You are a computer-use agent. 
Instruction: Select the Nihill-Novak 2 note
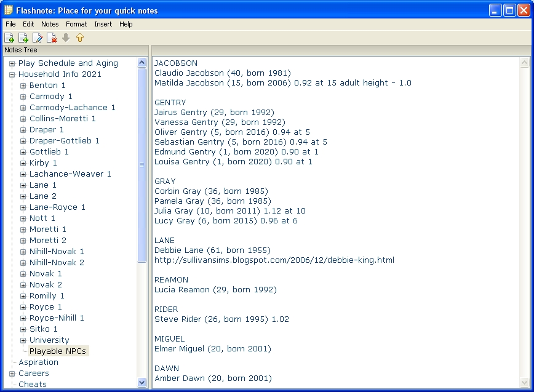57,263
